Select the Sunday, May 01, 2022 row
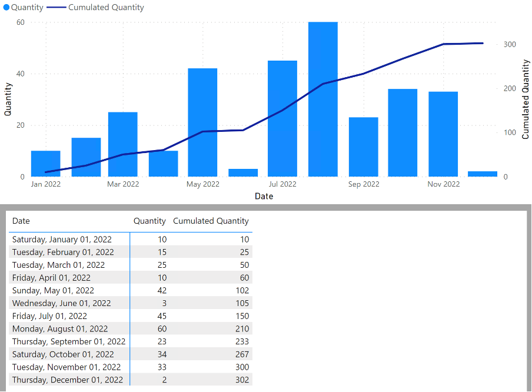Image resolution: width=532 pixels, height=392 pixels. coord(131,290)
